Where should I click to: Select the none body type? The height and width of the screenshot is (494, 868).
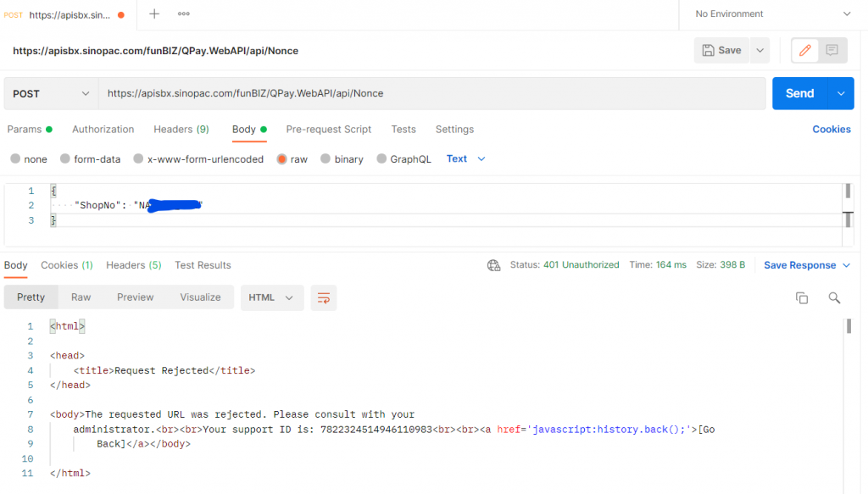(x=15, y=158)
